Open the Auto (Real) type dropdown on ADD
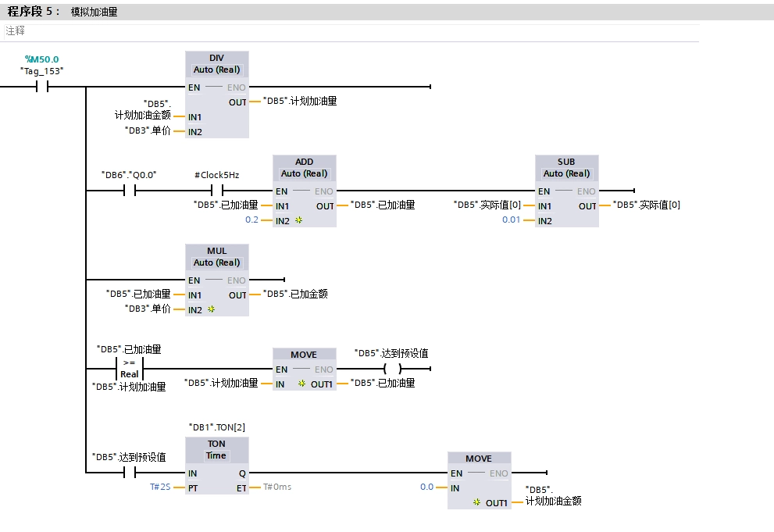 [x=304, y=173]
